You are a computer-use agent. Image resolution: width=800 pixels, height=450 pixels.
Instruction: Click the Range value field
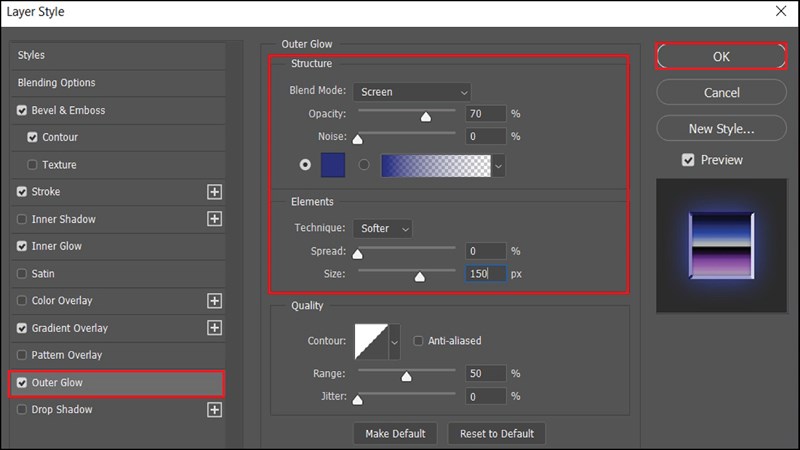tap(486, 373)
